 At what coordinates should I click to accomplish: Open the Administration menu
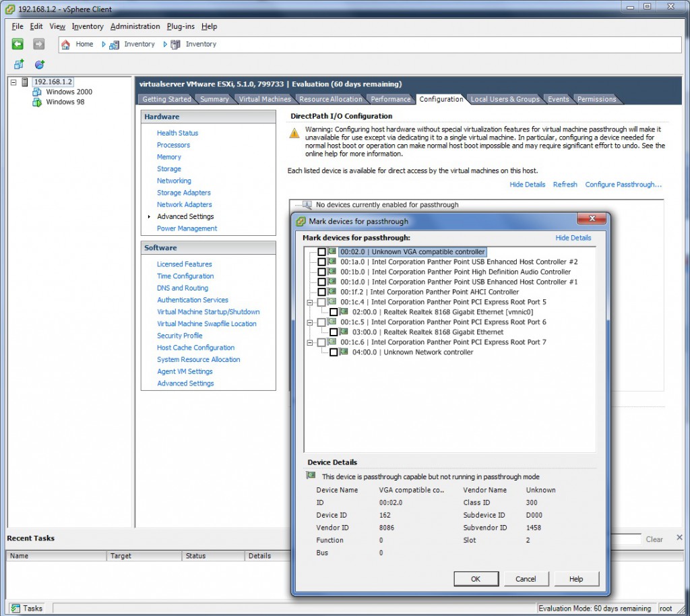click(135, 26)
